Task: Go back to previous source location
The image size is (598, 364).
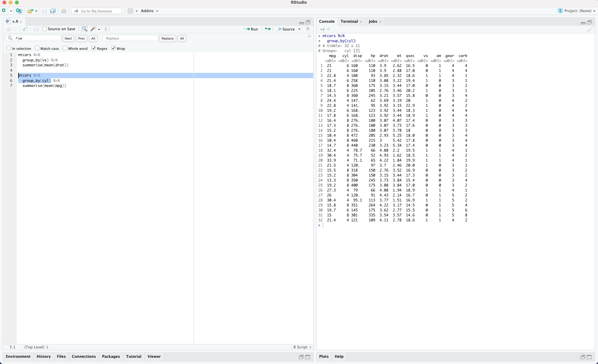Action: [x=8, y=29]
